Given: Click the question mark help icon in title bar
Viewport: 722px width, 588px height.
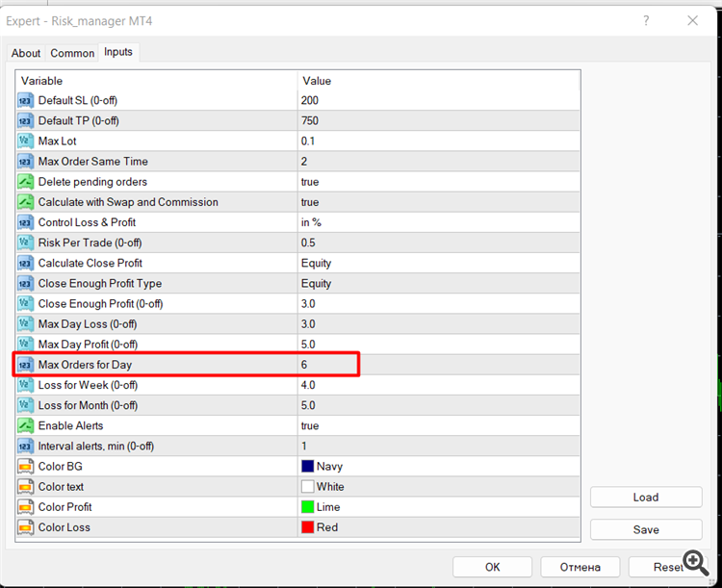Looking at the screenshot, I should (x=647, y=21).
